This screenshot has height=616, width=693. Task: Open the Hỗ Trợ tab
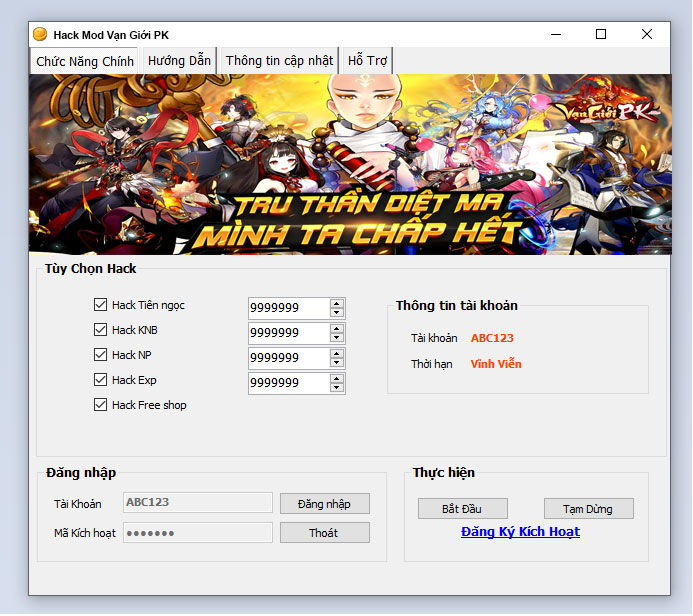point(367,61)
